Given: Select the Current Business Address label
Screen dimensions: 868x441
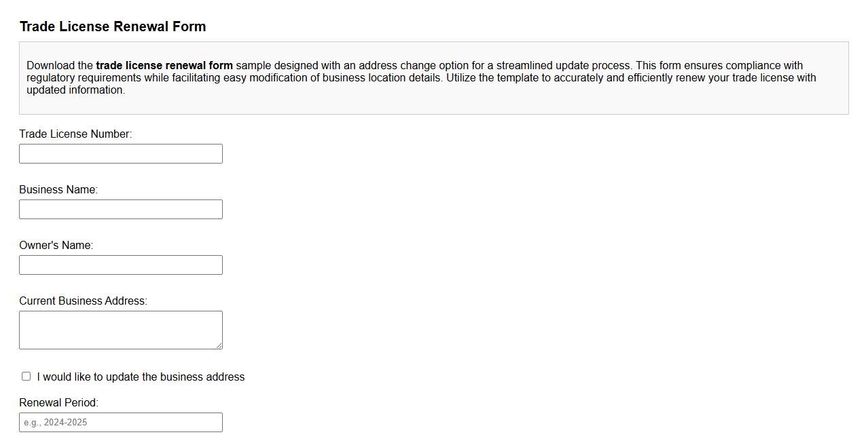Looking at the screenshot, I should tap(83, 301).
